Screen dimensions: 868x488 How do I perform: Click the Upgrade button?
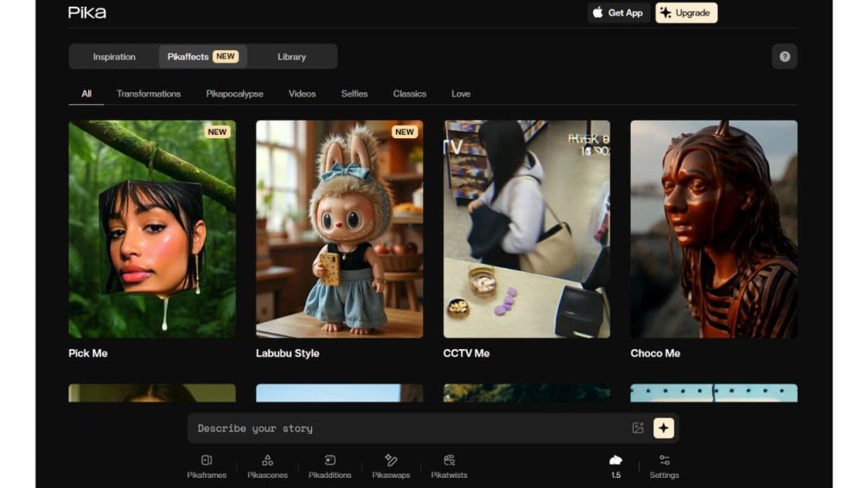tap(686, 13)
